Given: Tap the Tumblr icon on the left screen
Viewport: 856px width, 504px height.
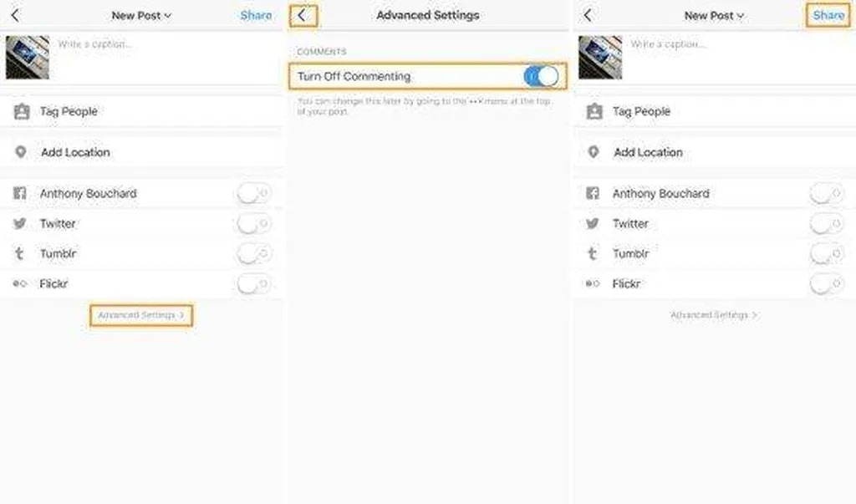Looking at the screenshot, I should click(x=20, y=253).
